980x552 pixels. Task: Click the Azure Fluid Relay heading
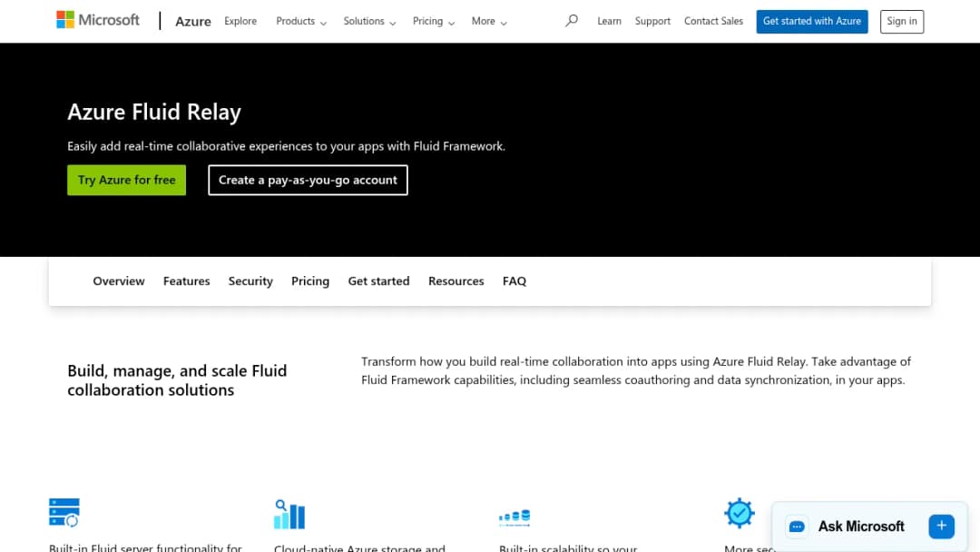click(x=154, y=112)
